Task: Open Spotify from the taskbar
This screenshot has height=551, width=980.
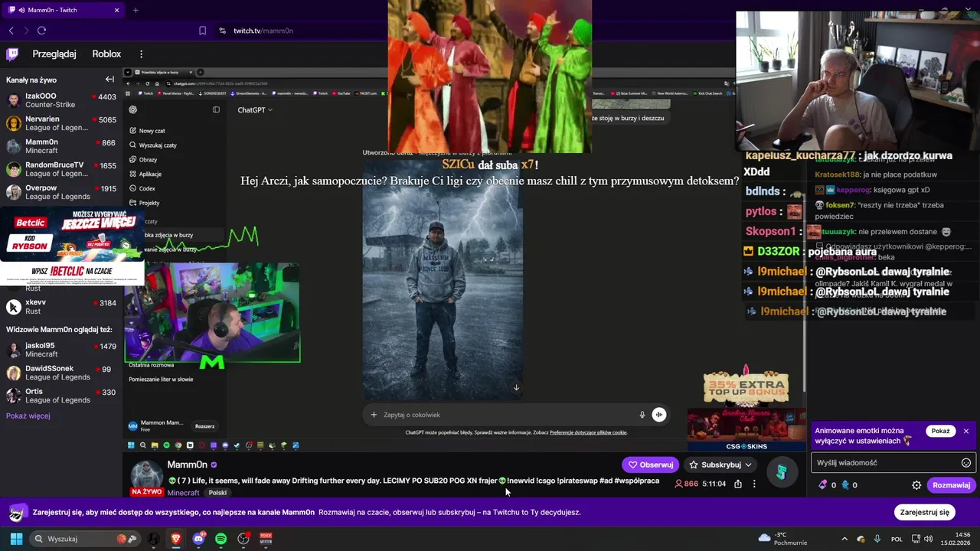Action: point(221,539)
